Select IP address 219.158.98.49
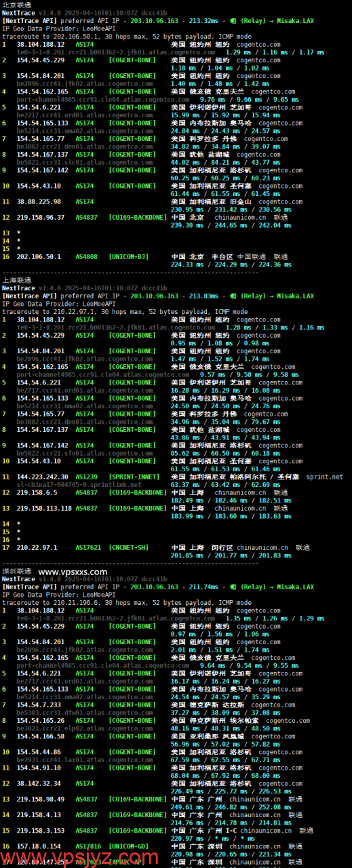Viewport: 352px width, 868px height. click(x=41, y=799)
